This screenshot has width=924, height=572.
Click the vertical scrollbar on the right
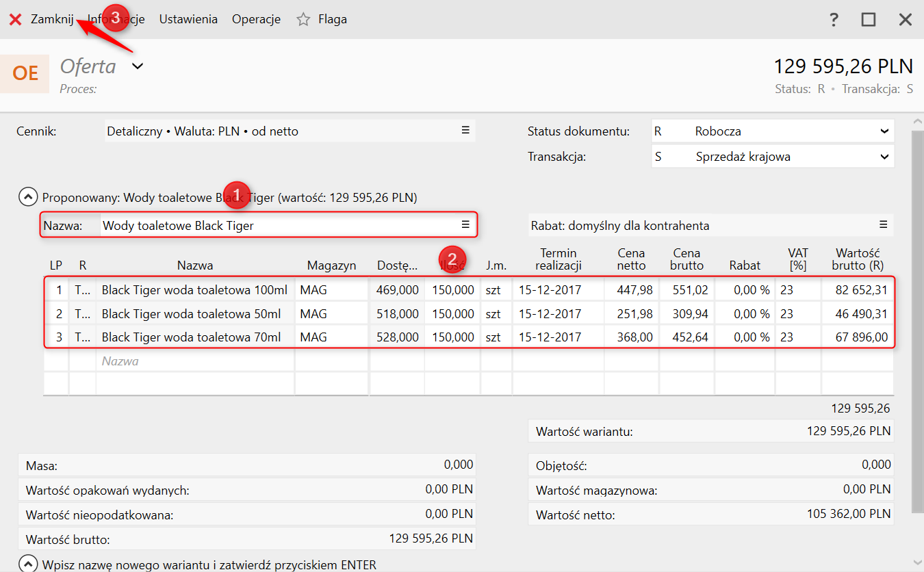coord(918,322)
